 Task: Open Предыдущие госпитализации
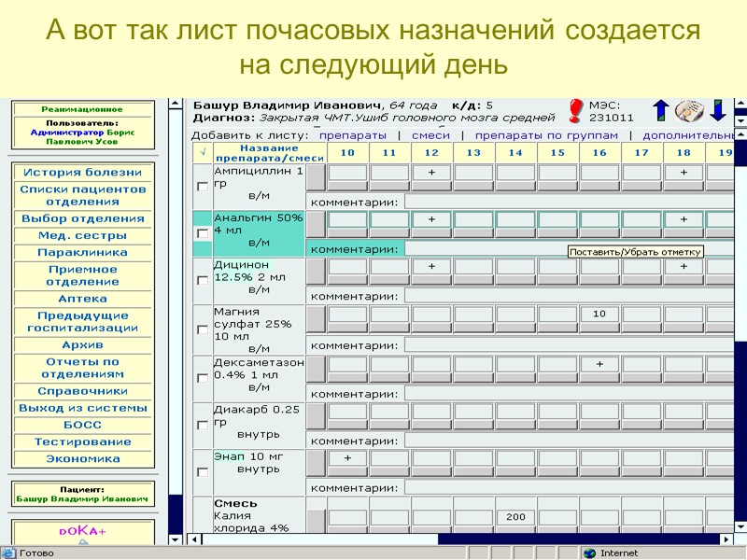click(83, 321)
